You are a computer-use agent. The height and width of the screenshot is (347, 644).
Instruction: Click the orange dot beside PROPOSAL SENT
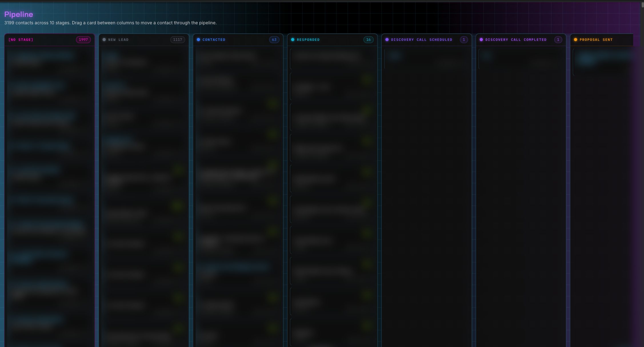pos(576,40)
